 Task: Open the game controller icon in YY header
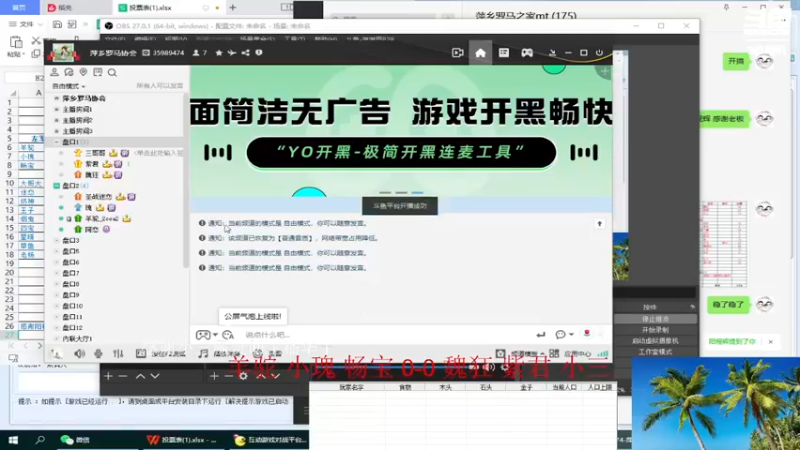(x=527, y=53)
